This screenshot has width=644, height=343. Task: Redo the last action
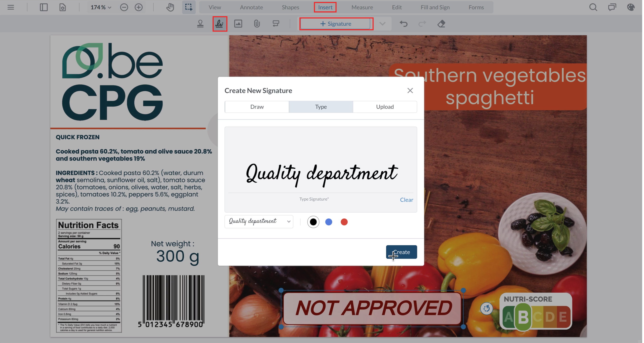[422, 24]
